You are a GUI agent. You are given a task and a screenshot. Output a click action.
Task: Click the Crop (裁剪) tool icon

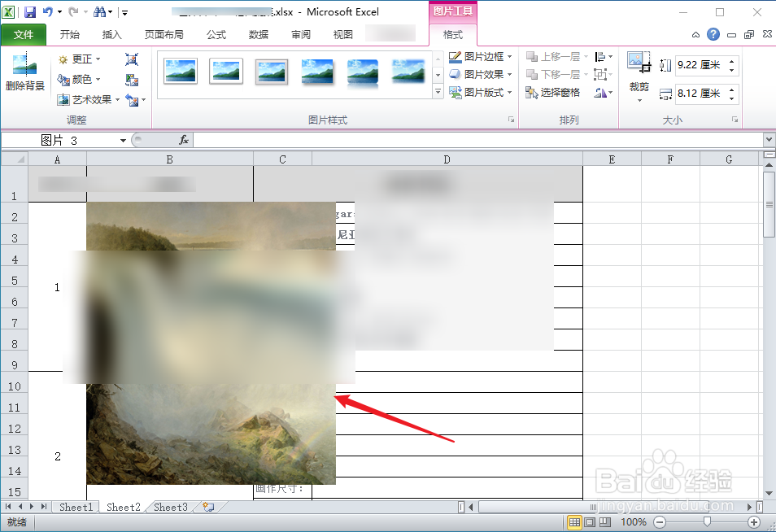coord(639,63)
